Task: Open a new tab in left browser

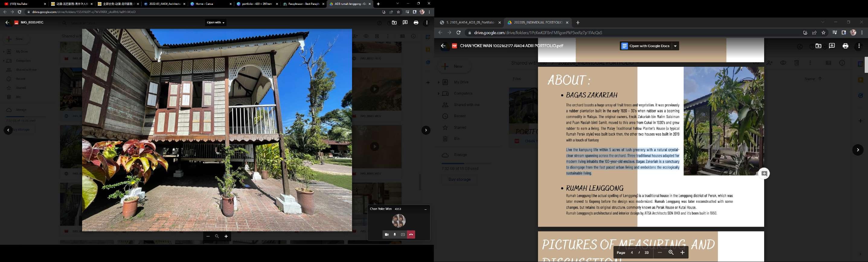Action: [378, 4]
